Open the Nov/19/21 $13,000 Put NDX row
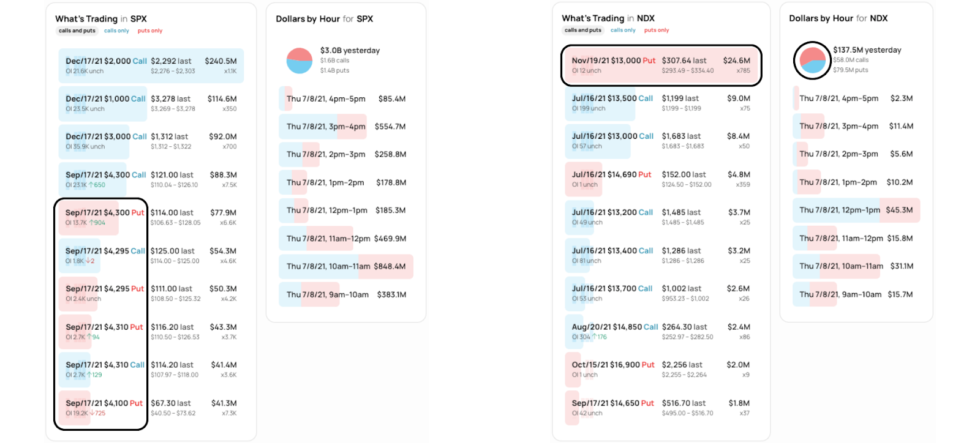980x443 pixels. 661,65
